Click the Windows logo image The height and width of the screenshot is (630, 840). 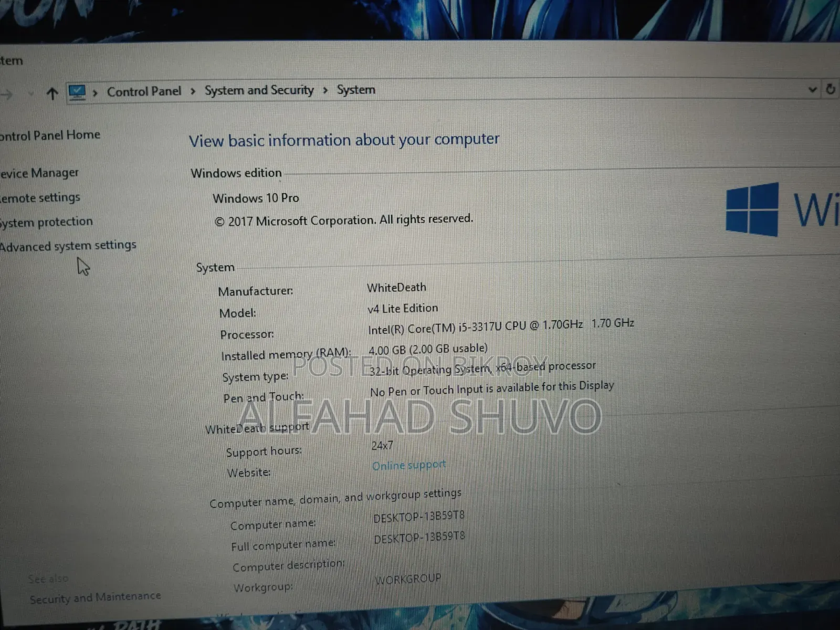(x=752, y=209)
